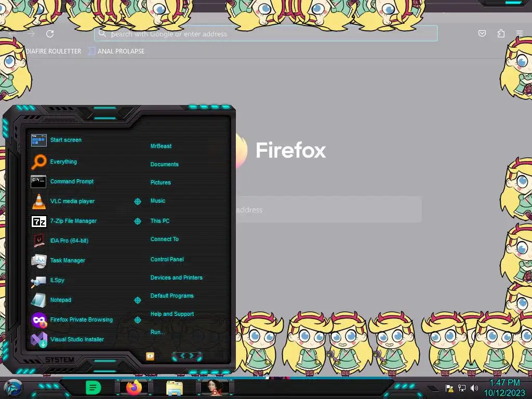
Task: Open shutdown options arrows in start menu
Action: pos(187,356)
